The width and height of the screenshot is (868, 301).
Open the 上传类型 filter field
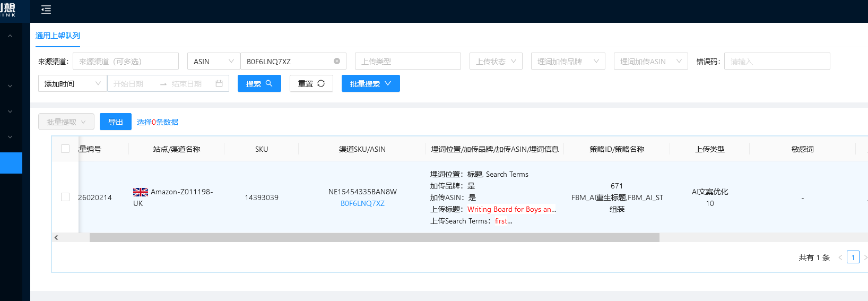pos(408,61)
